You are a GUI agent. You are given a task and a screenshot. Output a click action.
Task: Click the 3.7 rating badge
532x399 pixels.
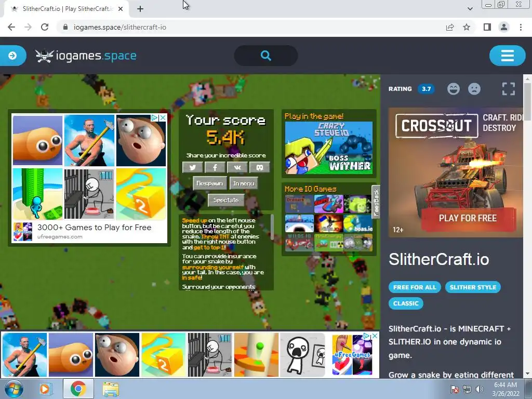coord(426,89)
